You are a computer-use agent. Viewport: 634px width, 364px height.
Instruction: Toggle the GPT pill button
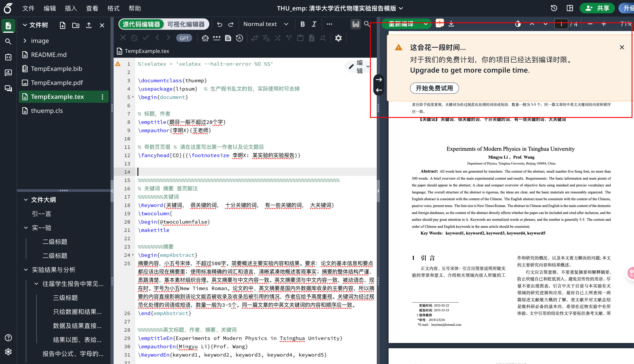click(x=184, y=38)
